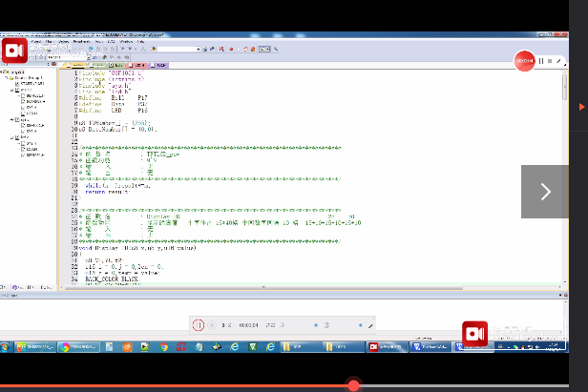Click the pen annotate icon in bottom recorder bar
The width and height of the screenshot is (588, 392).
click(370, 325)
